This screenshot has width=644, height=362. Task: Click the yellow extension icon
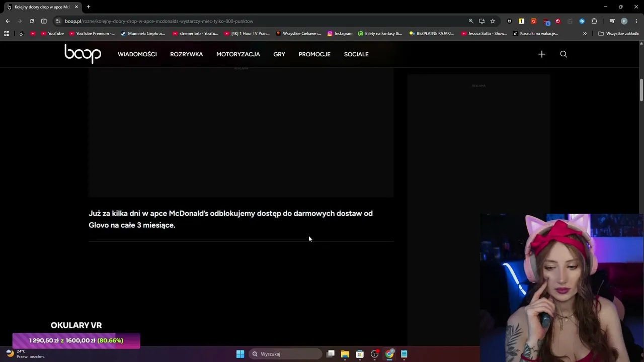tap(521, 21)
